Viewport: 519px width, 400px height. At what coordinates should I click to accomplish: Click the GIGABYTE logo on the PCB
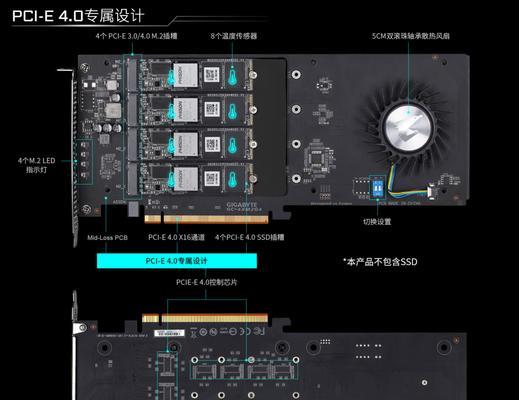[x=242, y=205]
